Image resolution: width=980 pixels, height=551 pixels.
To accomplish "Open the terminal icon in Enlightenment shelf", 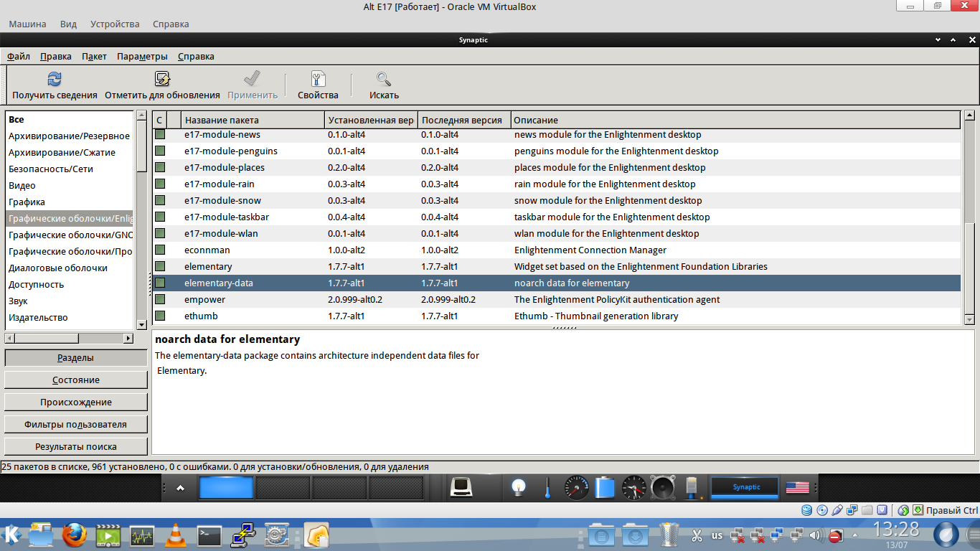I will (x=461, y=488).
